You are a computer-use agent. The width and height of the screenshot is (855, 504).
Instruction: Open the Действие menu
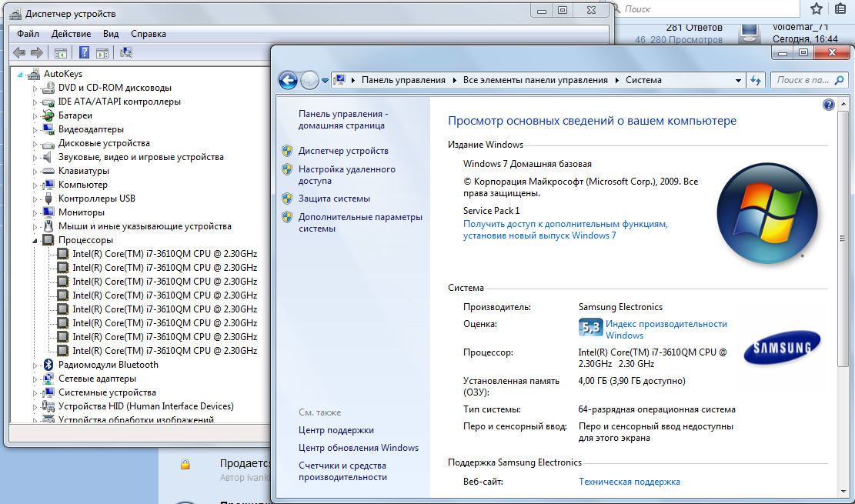click(71, 34)
